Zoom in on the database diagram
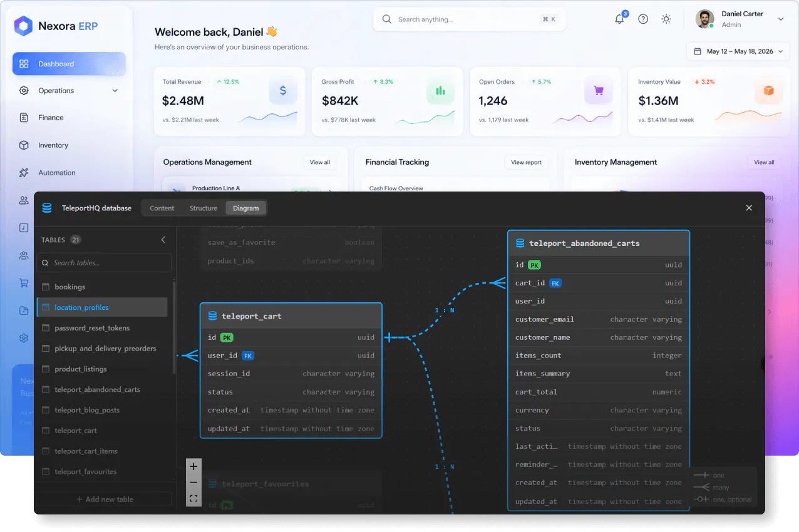The width and height of the screenshot is (799, 532). click(x=193, y=466)
